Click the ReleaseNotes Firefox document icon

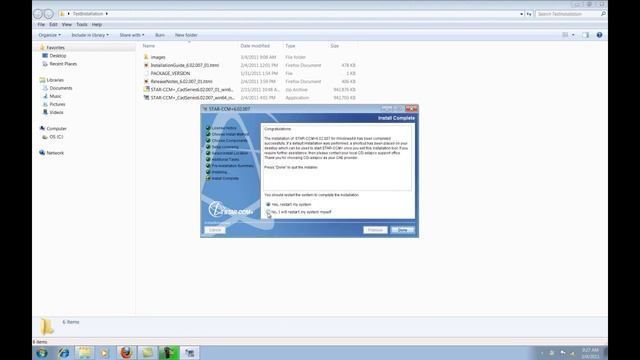point(146,82)
